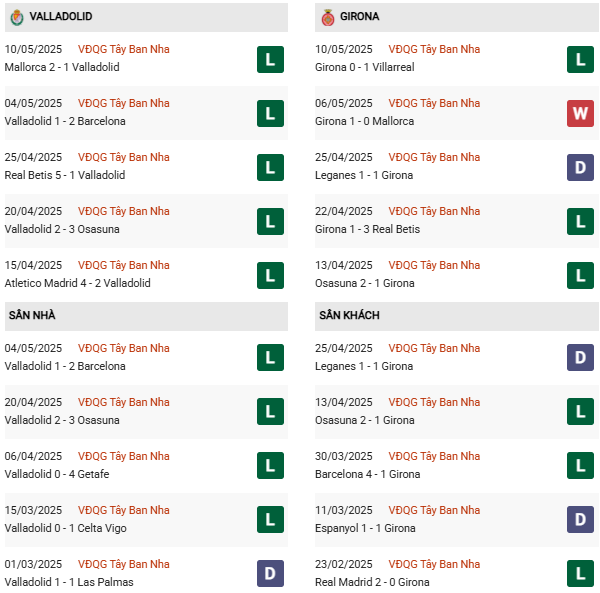The width and height of the screenshot is (600, 593).
Task: Open the Girona 1-3 Real Betis match result
Action: 367,229
